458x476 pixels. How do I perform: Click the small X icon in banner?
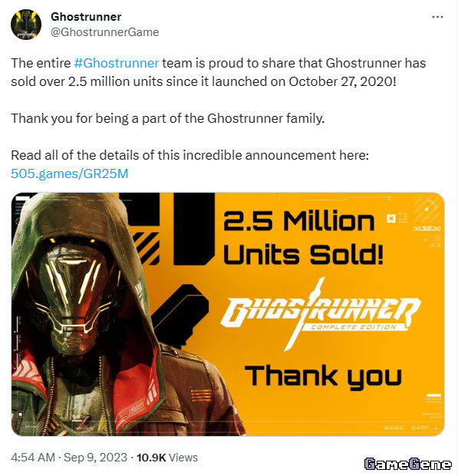[391, 218]
